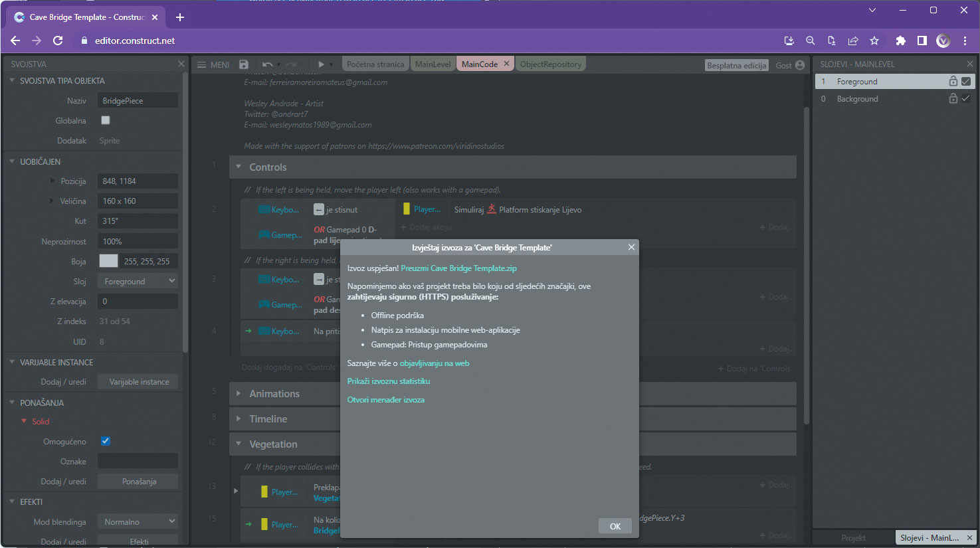
Task: Click the Boja white color swatch
Action: [108, 261]
